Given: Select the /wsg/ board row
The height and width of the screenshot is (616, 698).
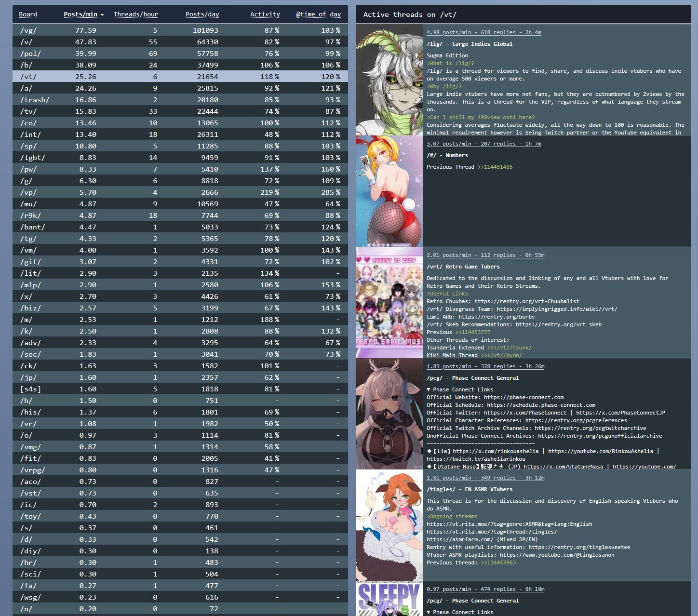Looking at the screenshot, I should 180,597.
